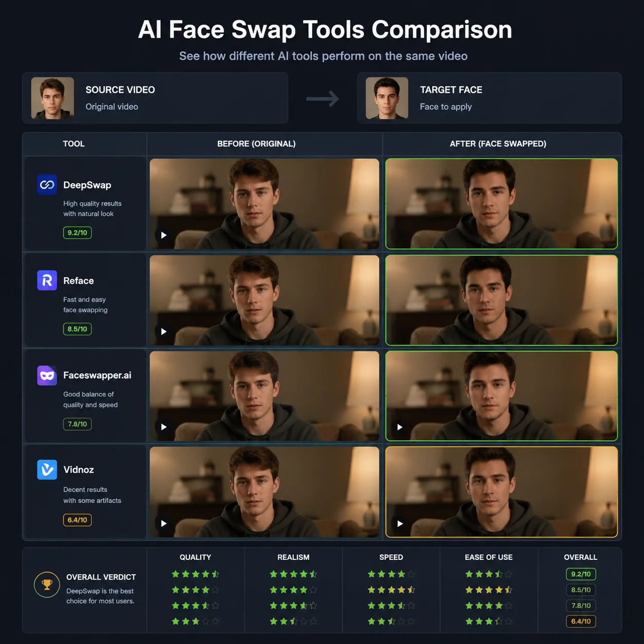Click the Faceswapper.ai tool name
Screen dimensions: 644x644
point(97,375)
